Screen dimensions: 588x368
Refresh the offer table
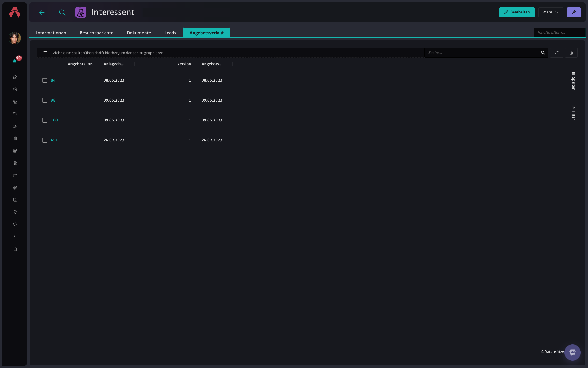point(557,53)
